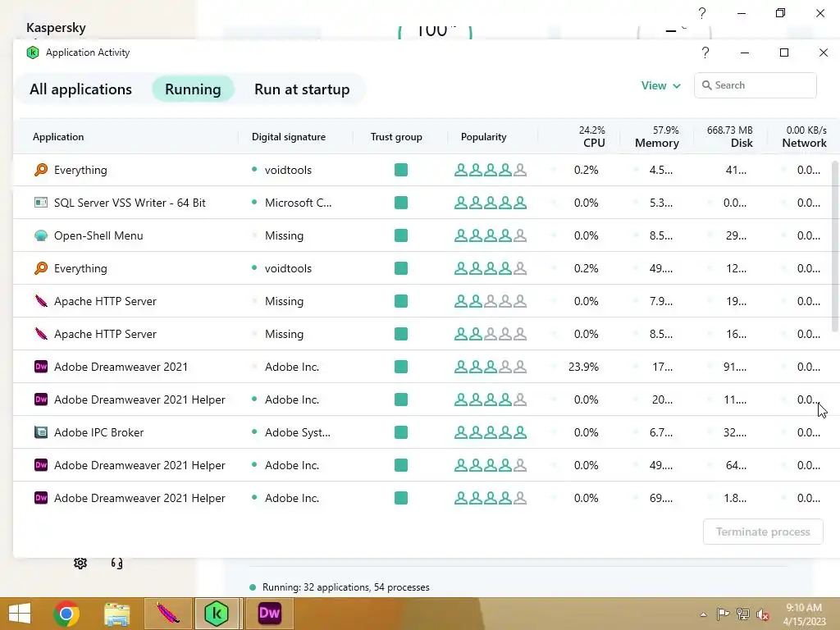Click popularity rating of SQL Server VSS Writer
840x630 pixels.
[x=491, y=203]
